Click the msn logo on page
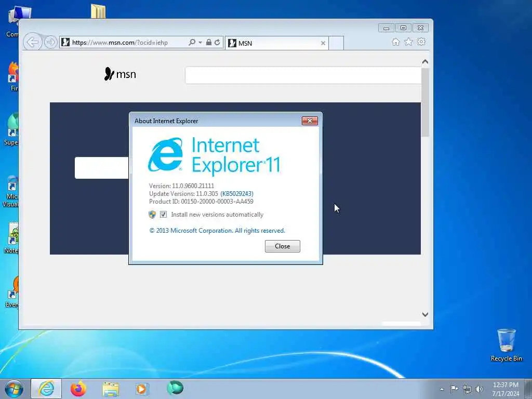Screen dimensions: 532x399 coord(120,74)
